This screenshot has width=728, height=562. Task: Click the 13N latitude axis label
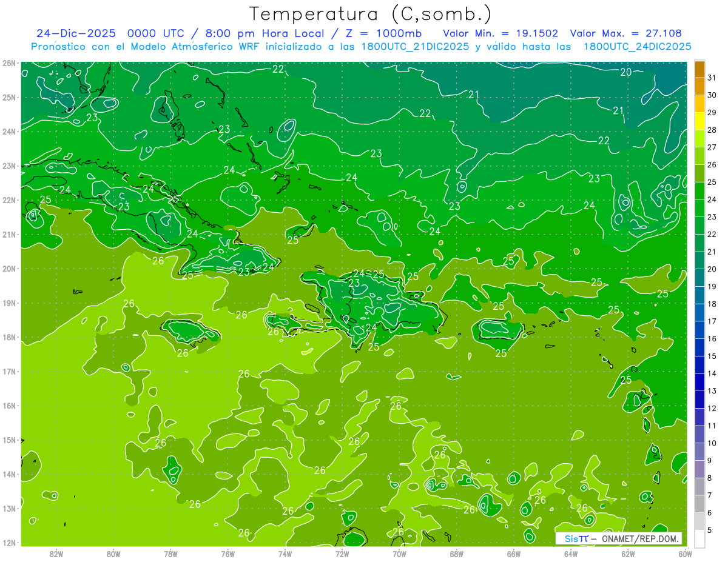point(8,508)
